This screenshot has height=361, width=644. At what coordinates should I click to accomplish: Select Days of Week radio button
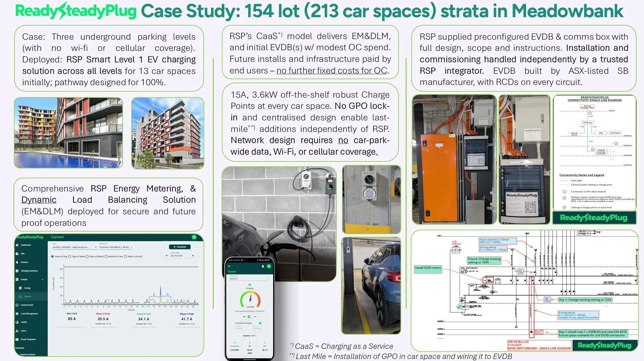click(69, 257)
